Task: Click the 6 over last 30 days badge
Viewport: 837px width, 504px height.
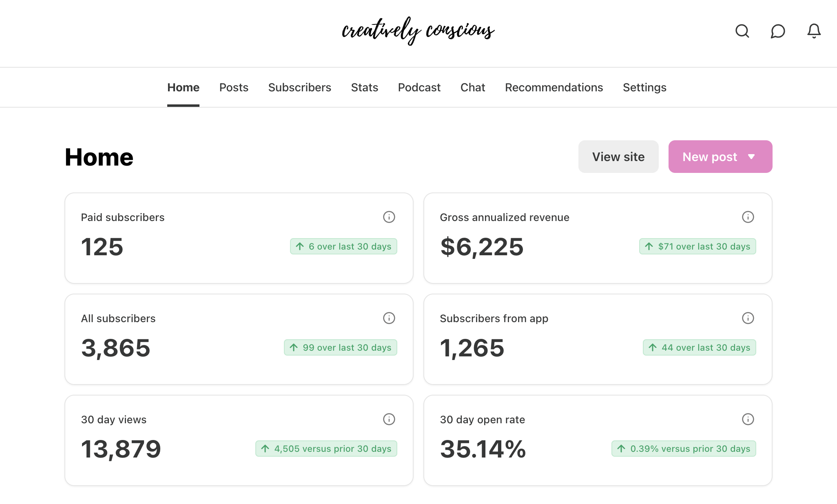Action: tap(343, 246)
